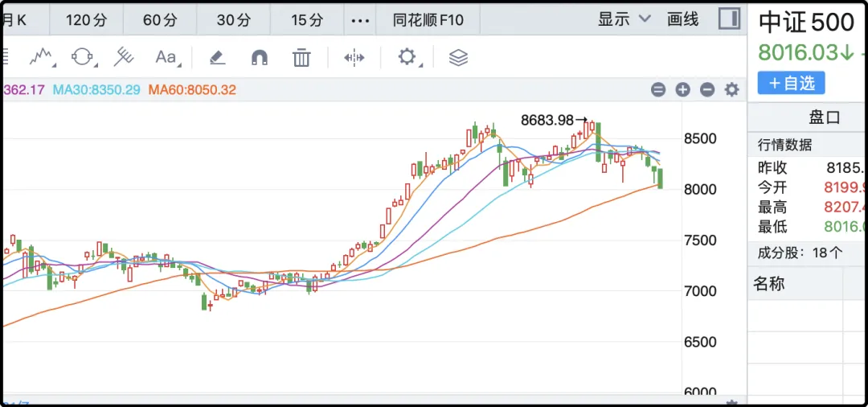Open the layers stack icon
Image resolution: width=868 pixels, height=407 pixels.
tap(458, 57)
